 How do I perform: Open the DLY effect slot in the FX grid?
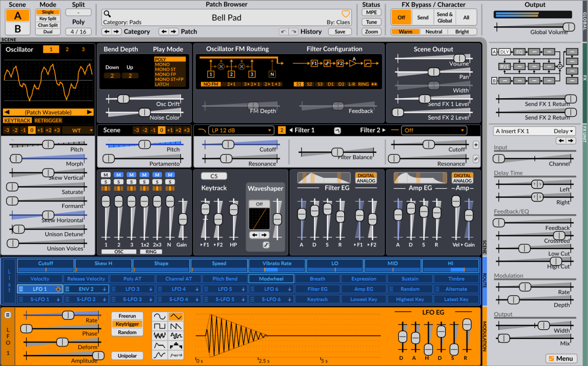pyautogui.click(x=505, y=52)
